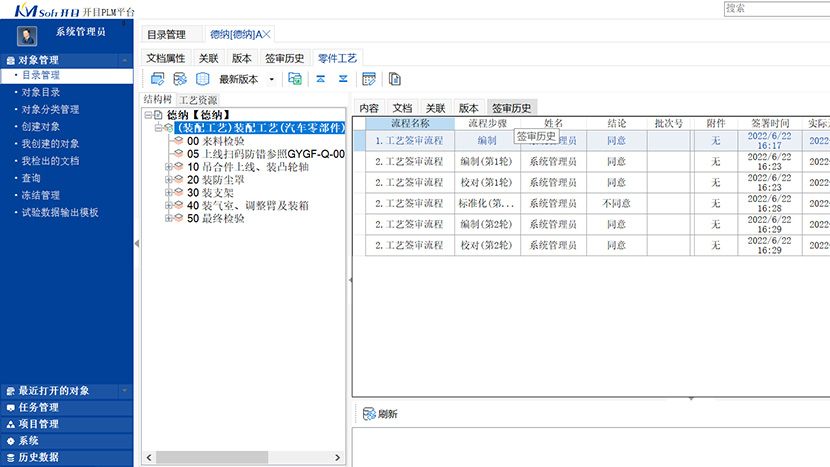Open 我检出的文档 in the sidebar
Image resolution: width=830 pixels, height=467 pixels.
tap(50, 161)
